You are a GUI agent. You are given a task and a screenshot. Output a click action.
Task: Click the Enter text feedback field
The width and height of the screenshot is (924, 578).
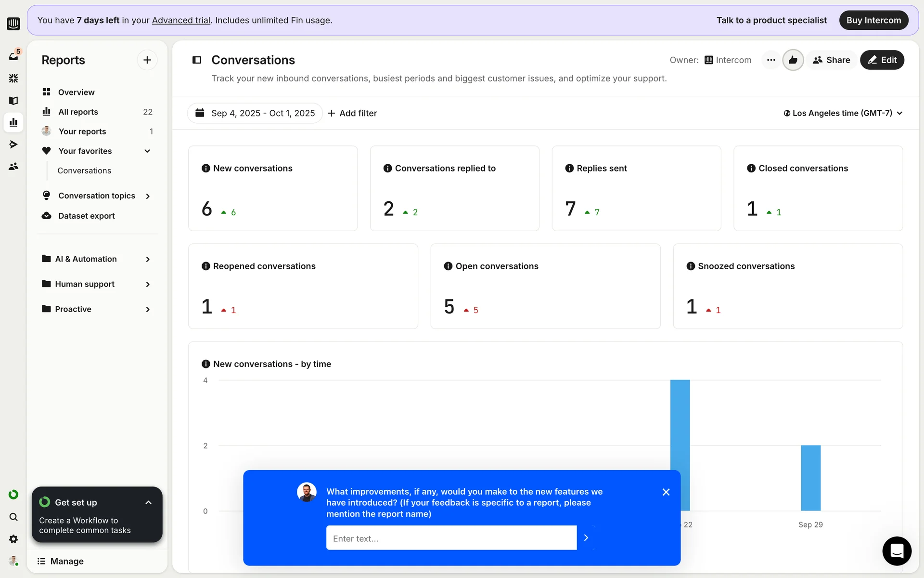[451, 538]
